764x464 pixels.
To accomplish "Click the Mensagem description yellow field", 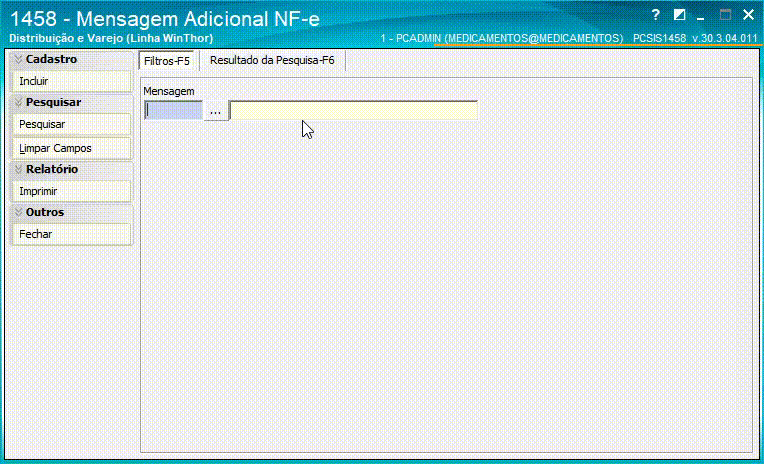I will (354, 111).
